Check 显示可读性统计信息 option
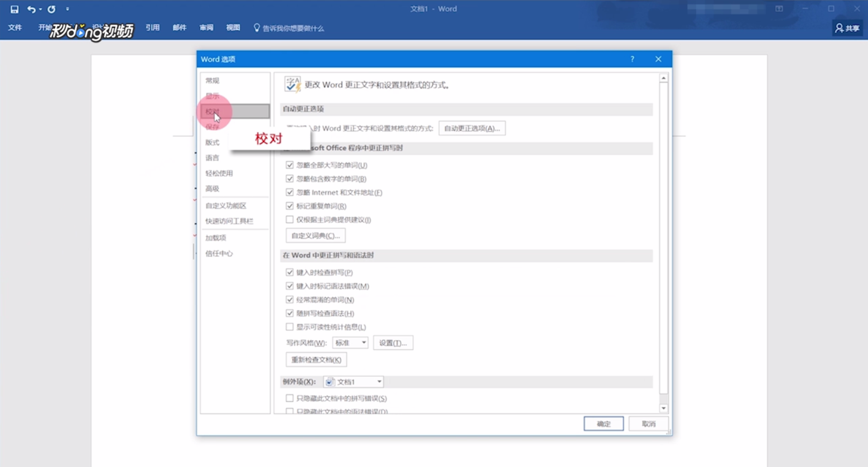Viewport: 868px width, 467px height. (x=290, y=326)
